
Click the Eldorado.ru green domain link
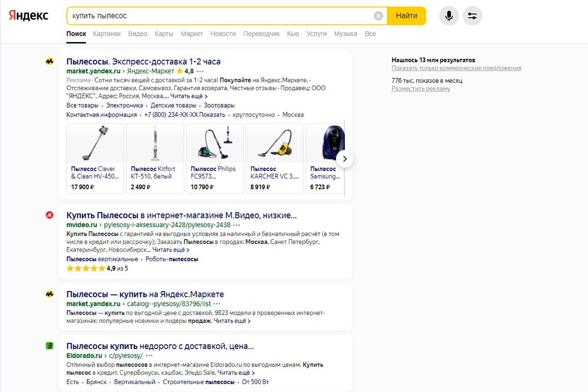click(84, 356)
